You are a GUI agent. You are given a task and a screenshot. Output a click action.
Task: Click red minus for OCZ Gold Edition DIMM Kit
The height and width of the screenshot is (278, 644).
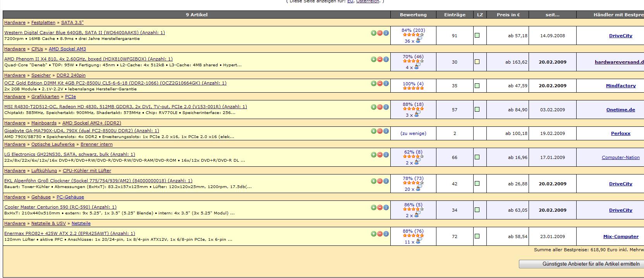(x=380, y=83)
